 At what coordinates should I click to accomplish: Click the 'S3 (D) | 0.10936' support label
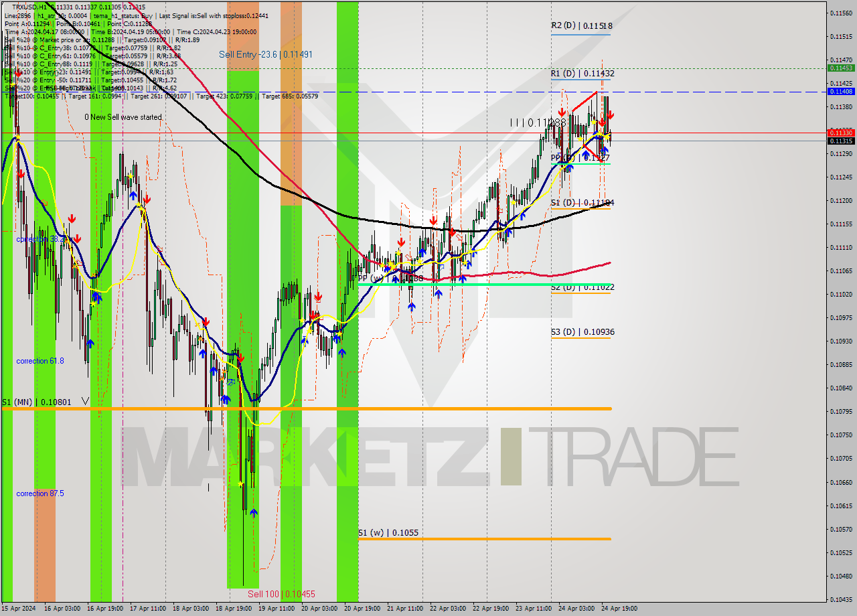[x=582, y=332]
